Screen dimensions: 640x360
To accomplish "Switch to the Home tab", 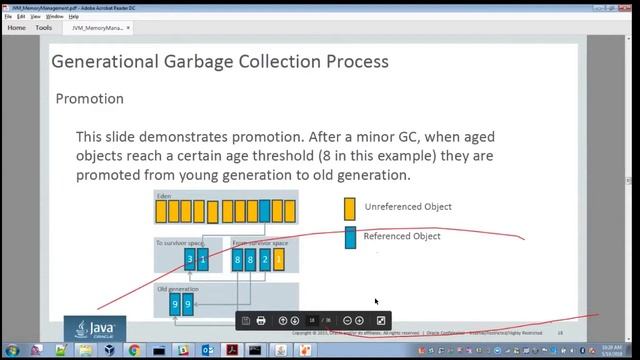I will (16, 28).
